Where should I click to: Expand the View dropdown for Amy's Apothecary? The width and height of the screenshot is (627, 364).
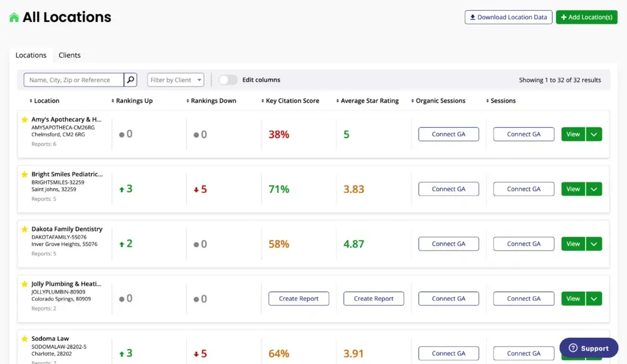click(594, 134)
